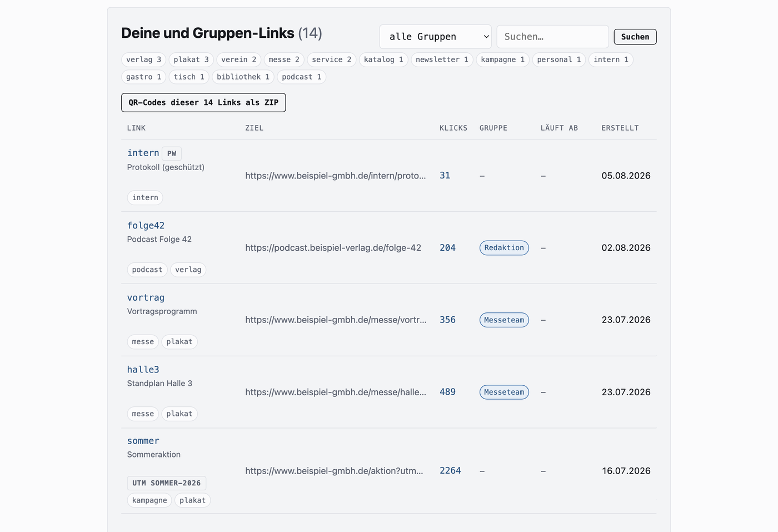View the 489 clicks of halle3

447,392
